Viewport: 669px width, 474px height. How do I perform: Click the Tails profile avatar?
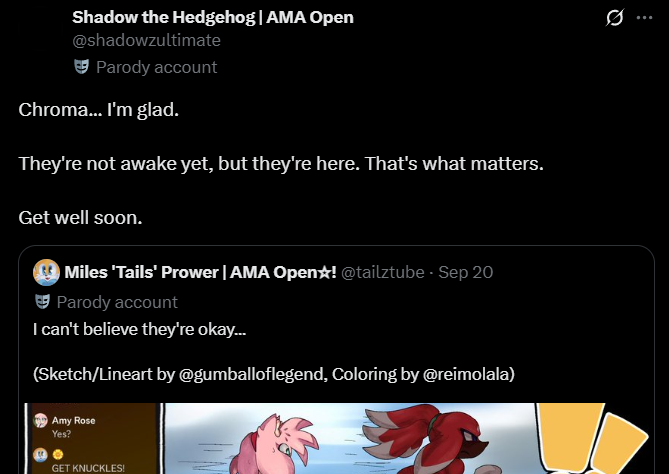tap(46, 272)
